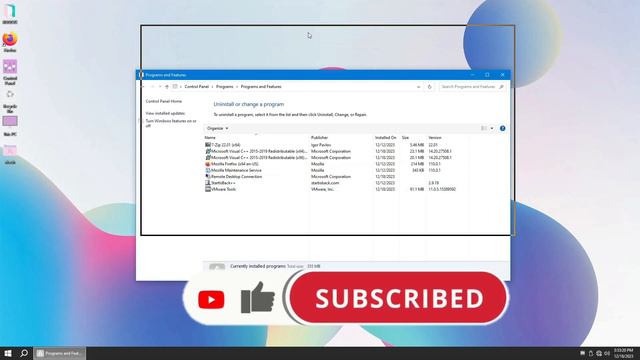Image resolution: width=640 pixels, height=360 pixels.
Task: Open the This PC desktop icon
Action: pos(10,126)
